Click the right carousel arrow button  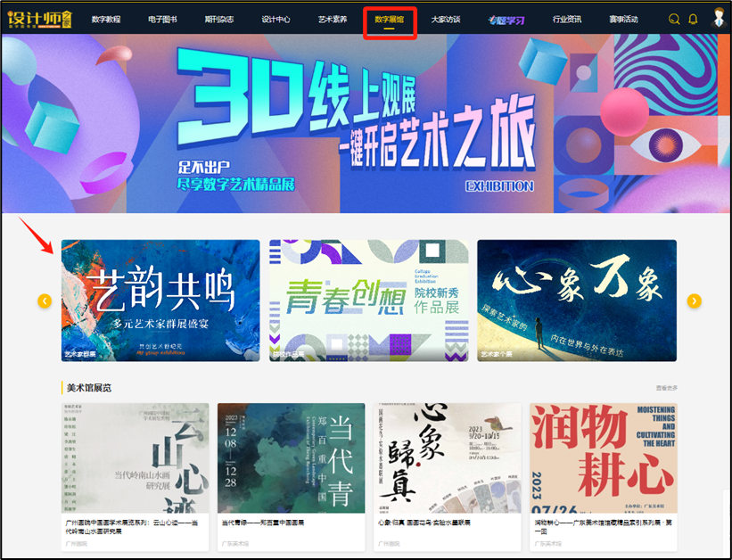pos(694,301)
